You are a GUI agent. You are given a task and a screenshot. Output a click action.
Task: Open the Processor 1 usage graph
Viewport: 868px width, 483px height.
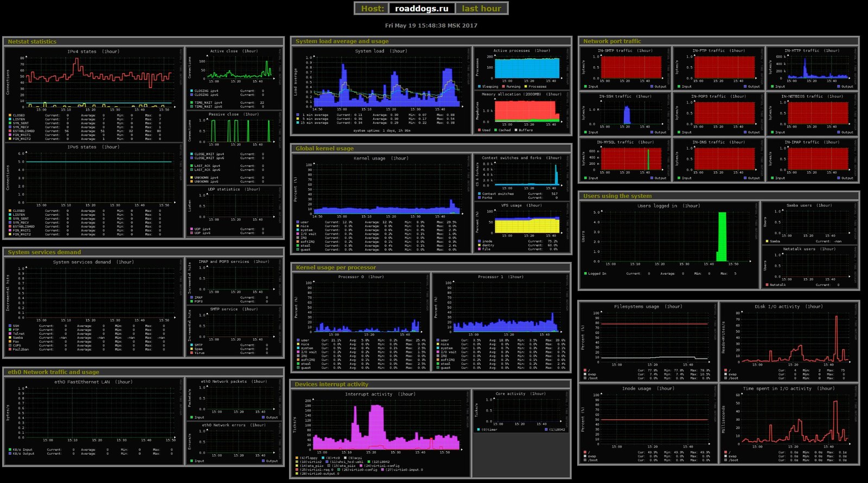tap(501, 322)
